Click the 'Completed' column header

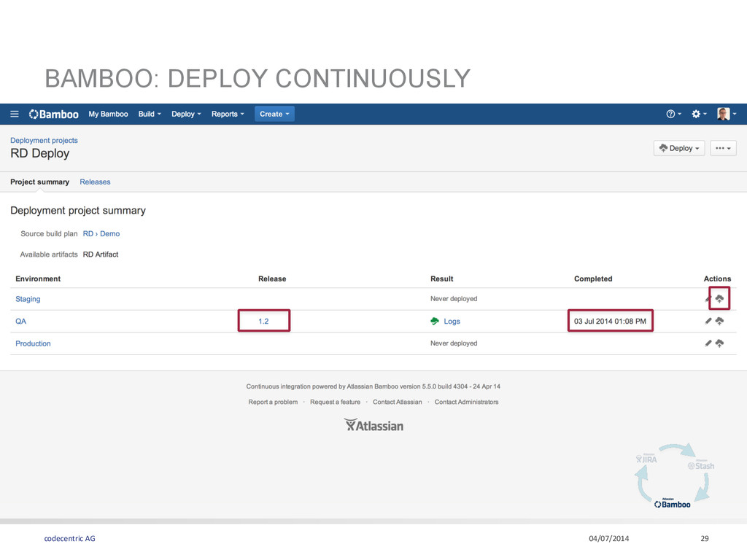(x=593, y=279)
